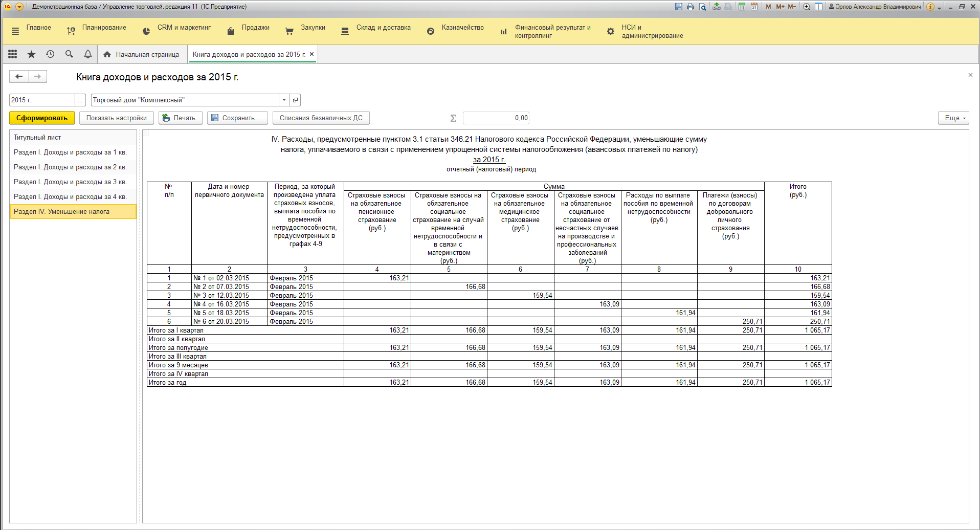This screenshot has height=530, width=980.
Task: Open the notifications bell icon
Action: (x=88, y=54)
